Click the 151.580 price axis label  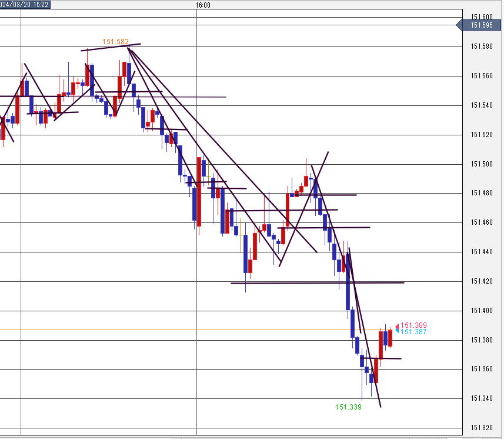(482, 46)
